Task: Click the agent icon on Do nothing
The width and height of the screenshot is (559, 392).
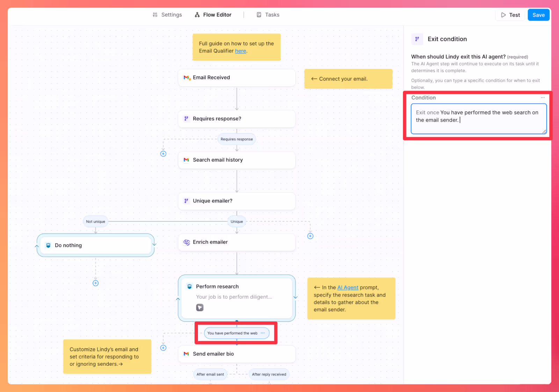Action: point(48,245)
